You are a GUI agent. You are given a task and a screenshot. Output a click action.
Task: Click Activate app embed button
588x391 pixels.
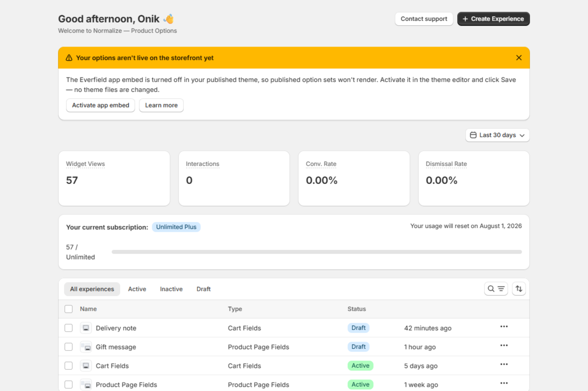click(101, 105)
